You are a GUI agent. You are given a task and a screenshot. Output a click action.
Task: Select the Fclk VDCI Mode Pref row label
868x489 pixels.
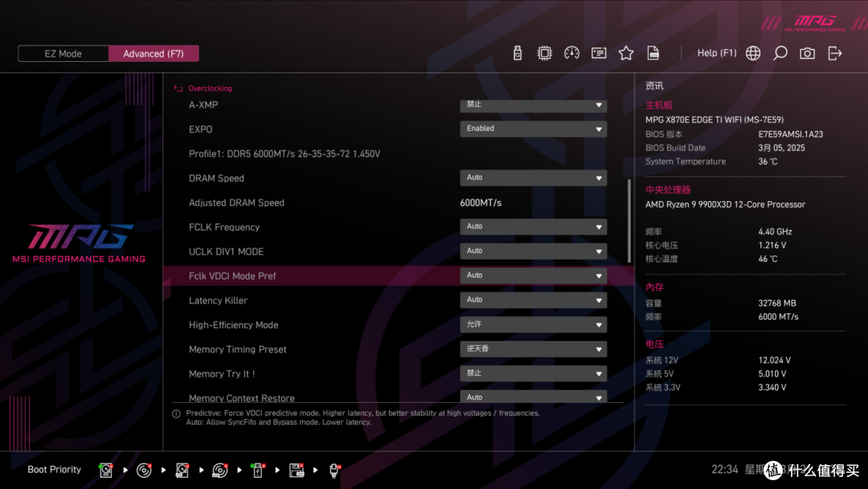click(232, 276)
